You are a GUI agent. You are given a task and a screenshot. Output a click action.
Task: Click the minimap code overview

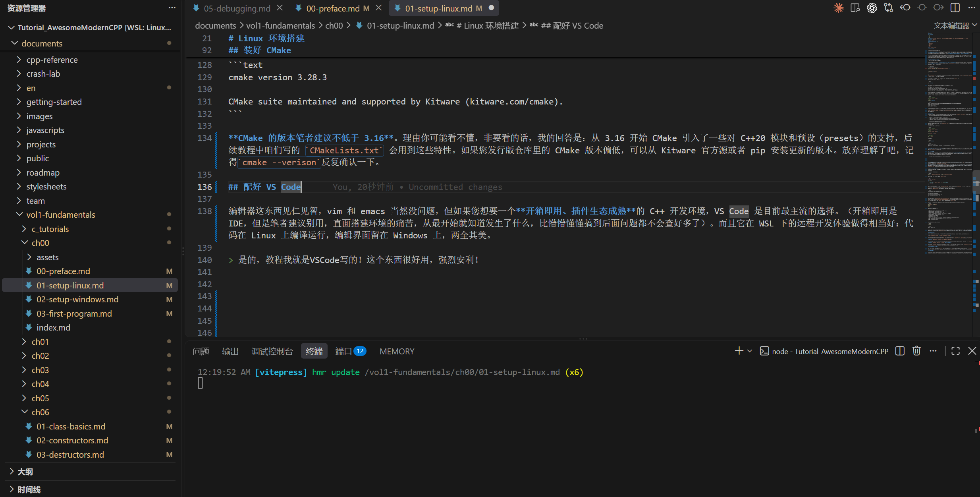pos(949,143)
